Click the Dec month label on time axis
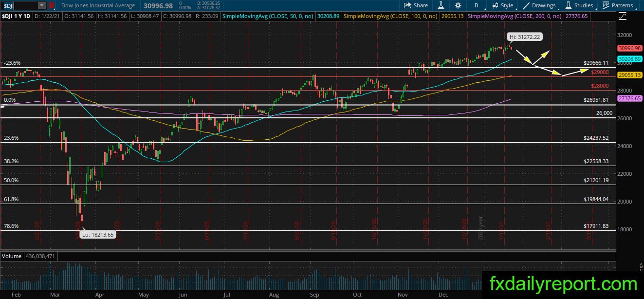 click(x=443, y=295)
